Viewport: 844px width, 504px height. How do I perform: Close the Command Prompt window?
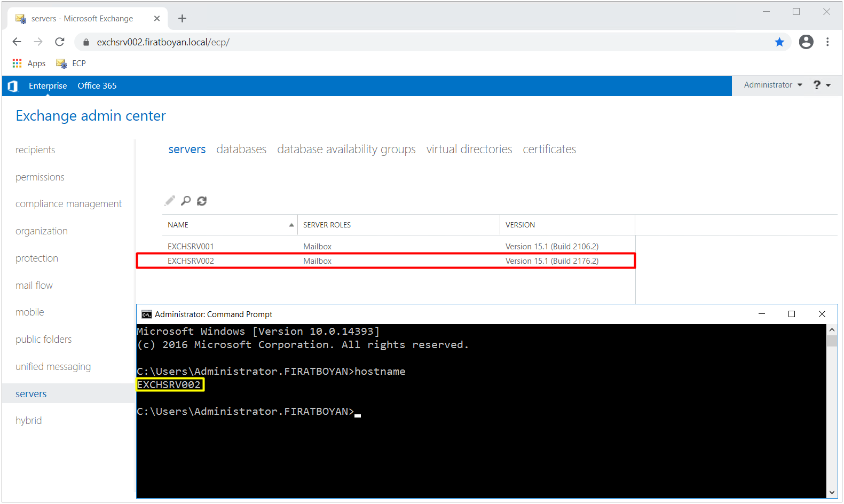coord(822,314)
